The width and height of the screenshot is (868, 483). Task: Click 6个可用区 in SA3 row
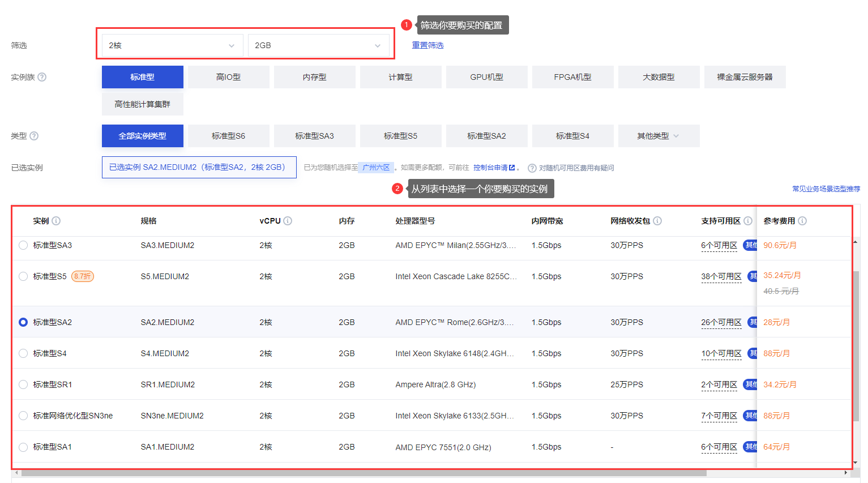(x=719, y=245)
